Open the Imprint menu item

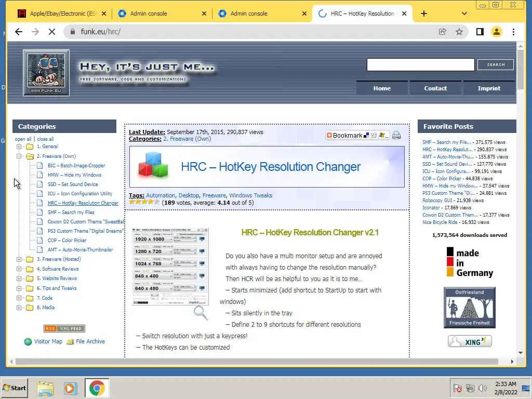[x=489, y=88]
